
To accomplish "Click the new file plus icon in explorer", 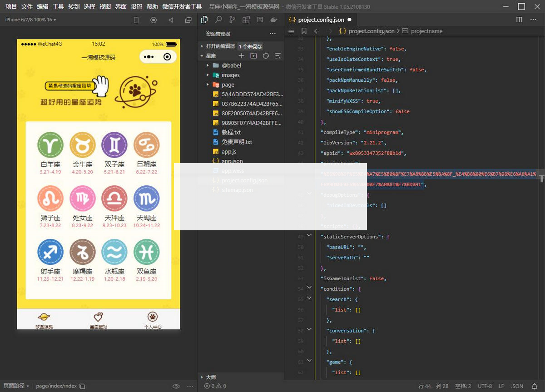I will click(241, 56).
